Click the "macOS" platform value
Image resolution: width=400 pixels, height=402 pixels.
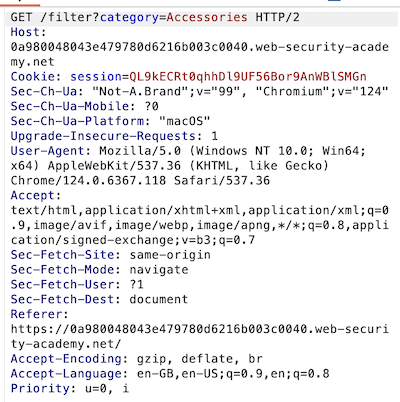point(185,121)
